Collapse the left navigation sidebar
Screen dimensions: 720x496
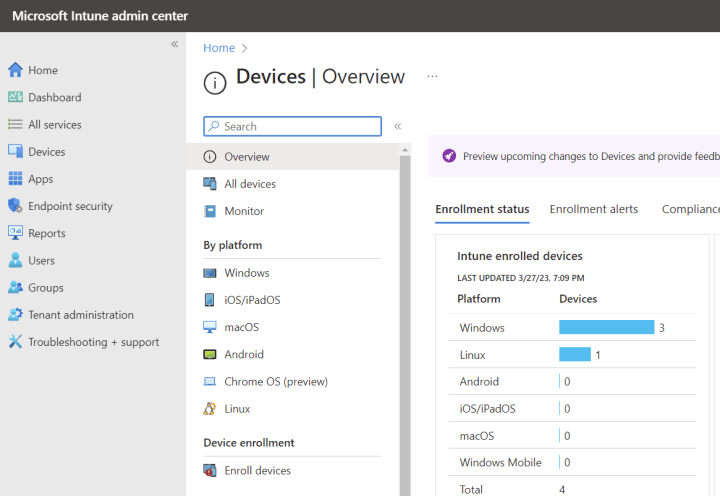pos(174,44)
